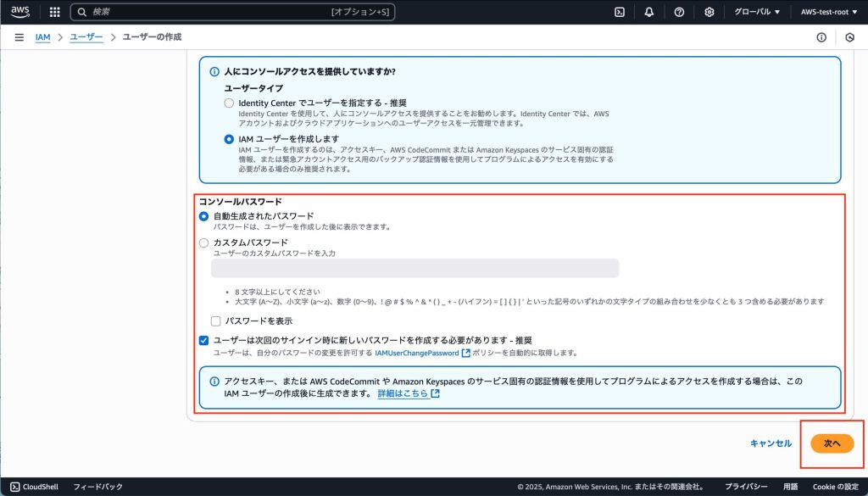Choose 自動生成されたパスワード radio button
The image size is (868, 496).
[x=203, y=216]
